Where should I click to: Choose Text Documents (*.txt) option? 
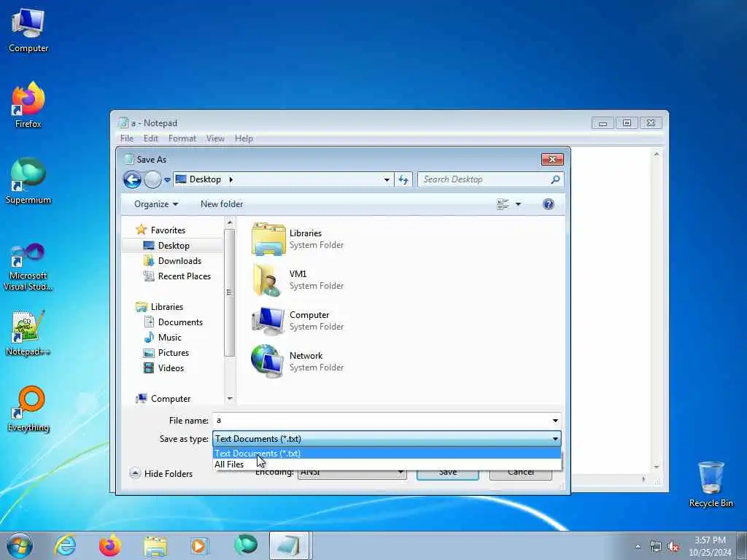tap(387, 454)
